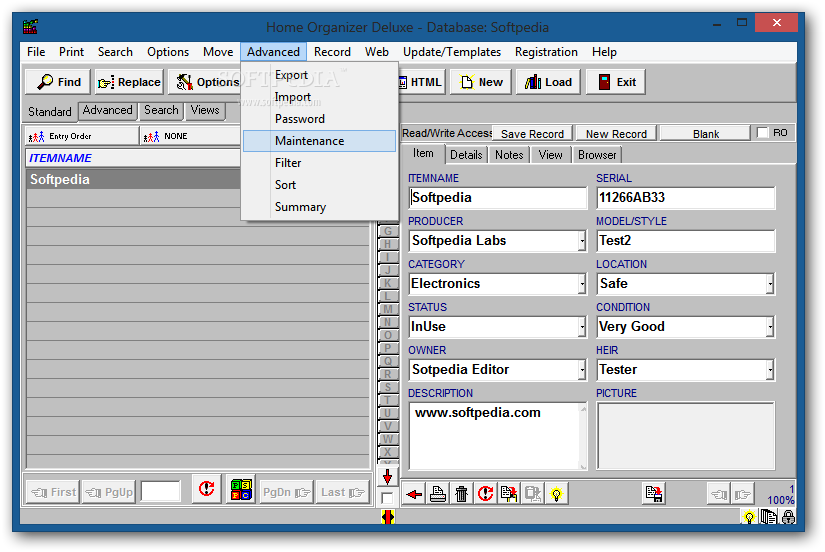825x552 pixels.
Task: Click the Exit toolbar button
Action: pos(616,82)
